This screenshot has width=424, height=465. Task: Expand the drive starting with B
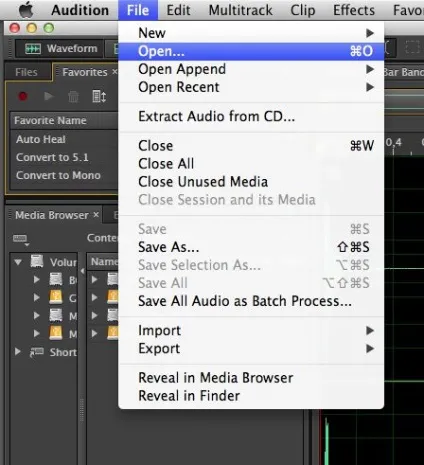click(36, 280)
